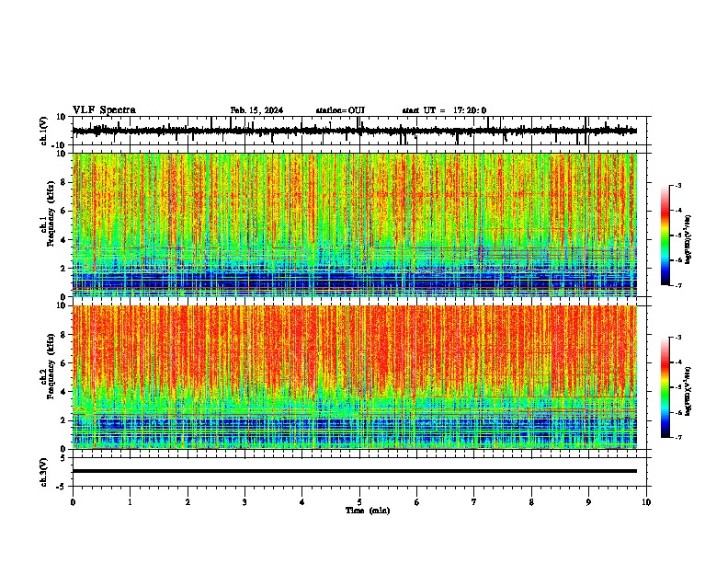Click the time axis tick label "10"

tap(646, 502)
